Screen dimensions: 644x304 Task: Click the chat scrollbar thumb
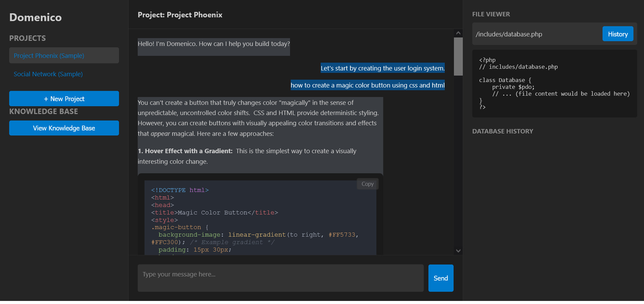click(x=458, y=56)
